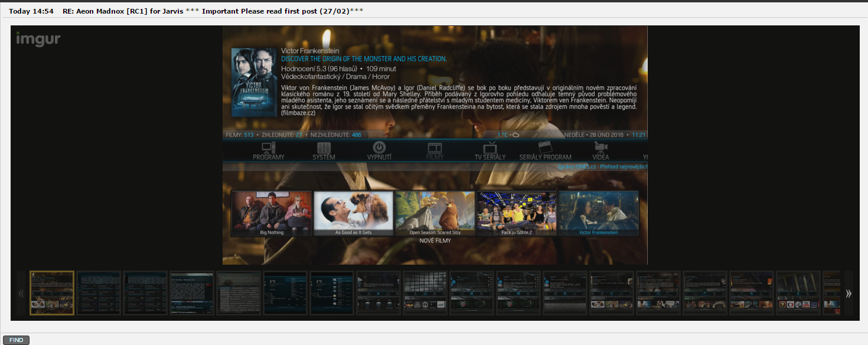Click the weather cloud icon
Screen dimensions: 868x345
pyautogui.click(x=515, y=135)
